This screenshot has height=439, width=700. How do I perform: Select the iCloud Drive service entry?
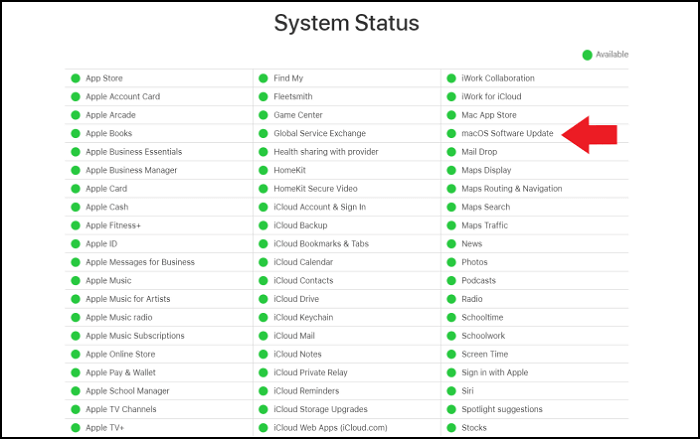(296, 299)
